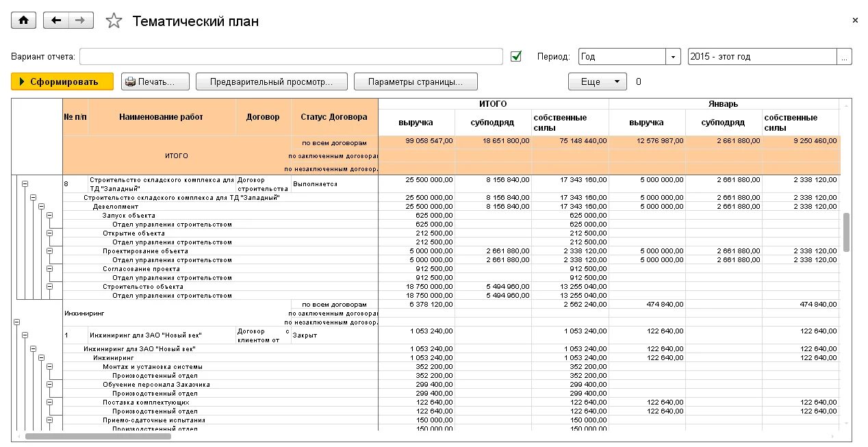Collapse the Строительство объекта group
868x447 pixels.
(x=50, y=287)
